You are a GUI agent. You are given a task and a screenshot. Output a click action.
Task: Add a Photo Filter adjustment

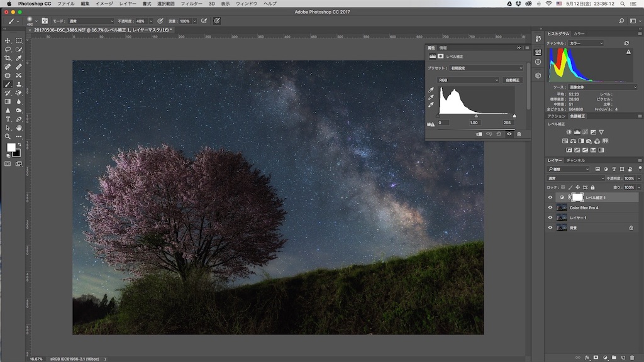(589, 141)
